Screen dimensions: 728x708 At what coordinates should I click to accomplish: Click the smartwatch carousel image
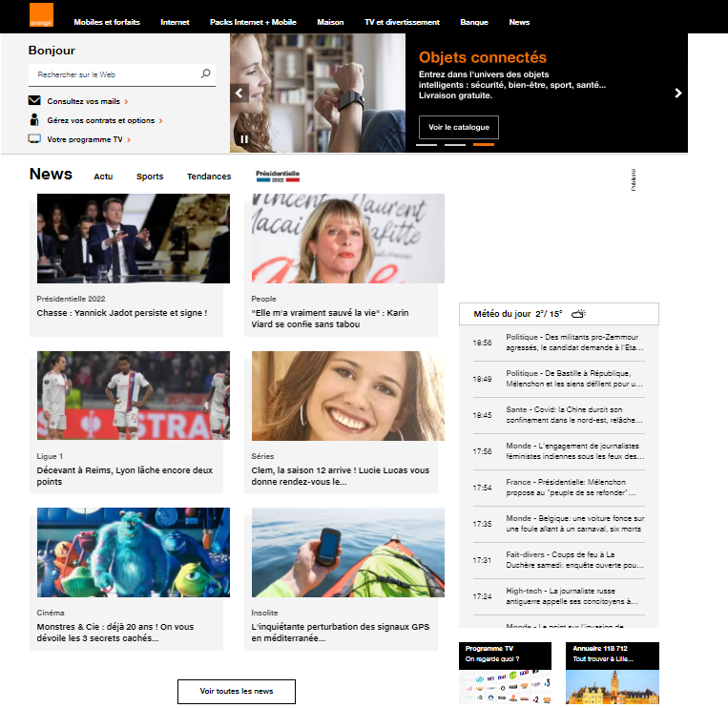point(318,93)
